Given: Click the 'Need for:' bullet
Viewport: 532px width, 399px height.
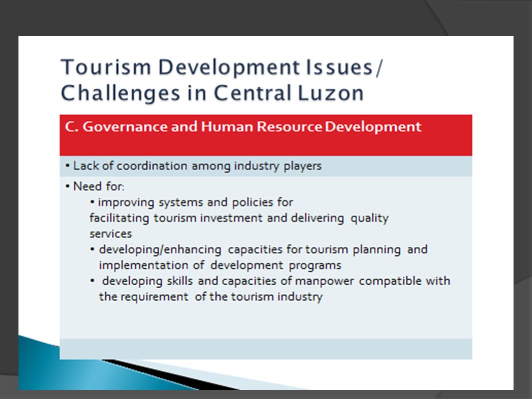Looking at the screenshot, I should point(98,187).
